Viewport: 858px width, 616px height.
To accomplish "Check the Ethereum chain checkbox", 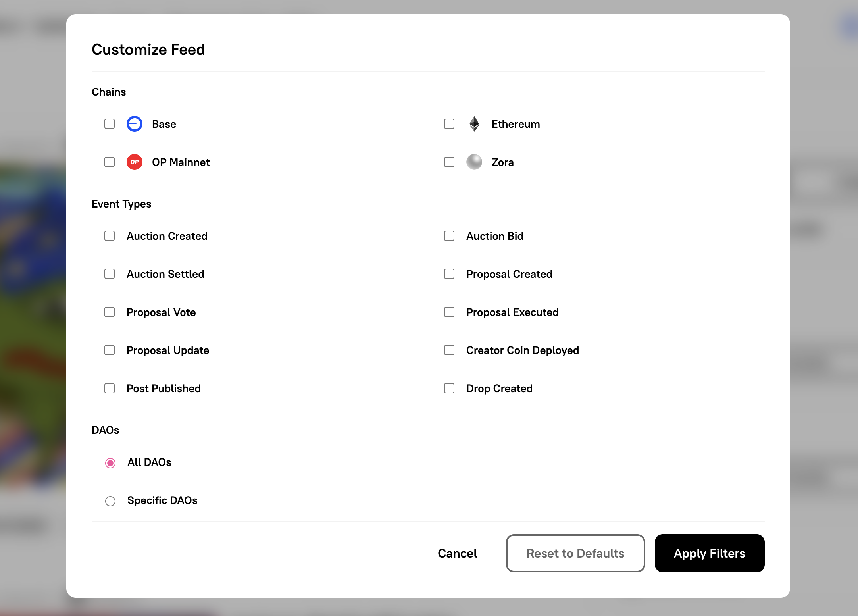I will [449, 124].
